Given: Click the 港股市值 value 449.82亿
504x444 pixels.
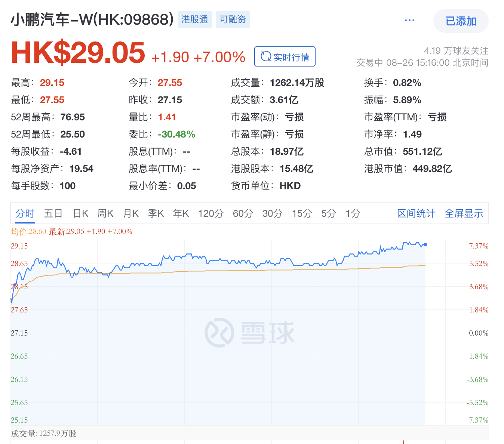Looking at the screenshot, I should click(x=432, y=169).
